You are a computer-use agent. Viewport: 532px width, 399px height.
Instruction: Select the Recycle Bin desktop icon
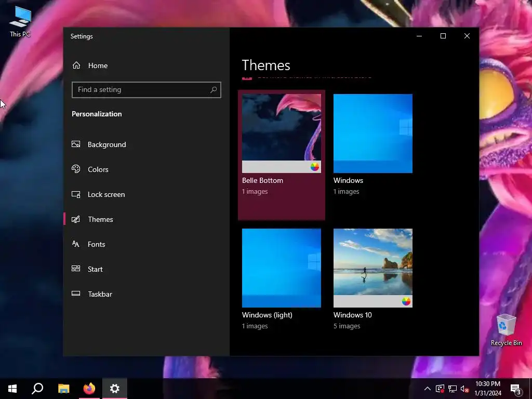506,330
